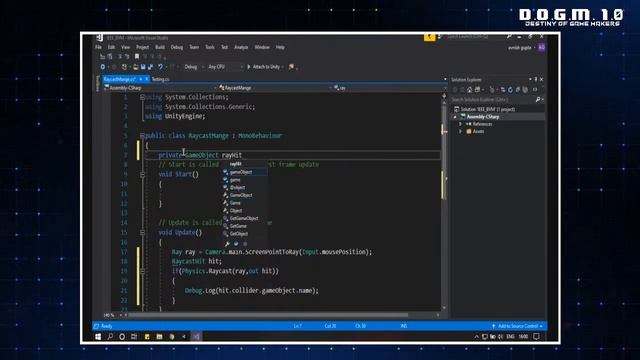Click the Save icon in toolbar

tap(143, 67)
